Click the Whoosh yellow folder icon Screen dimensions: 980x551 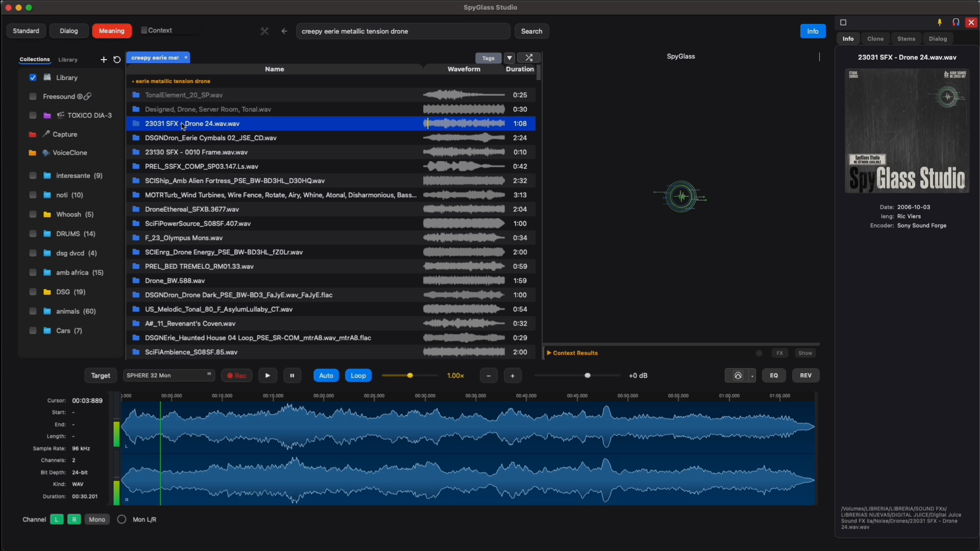[47, 215]
